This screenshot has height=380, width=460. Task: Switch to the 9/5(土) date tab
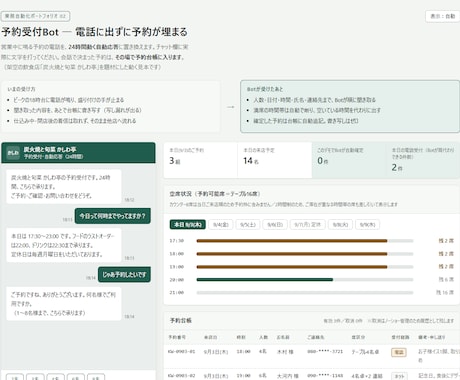[x=248, y=225]
